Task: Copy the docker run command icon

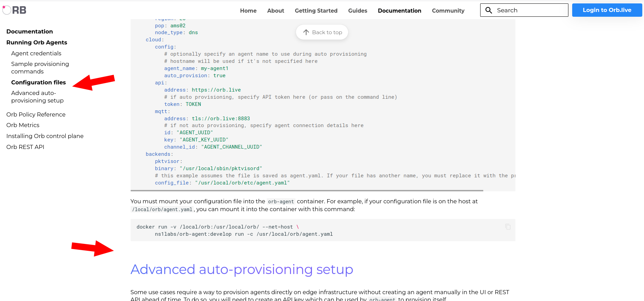Action: [x=508, y=227]
